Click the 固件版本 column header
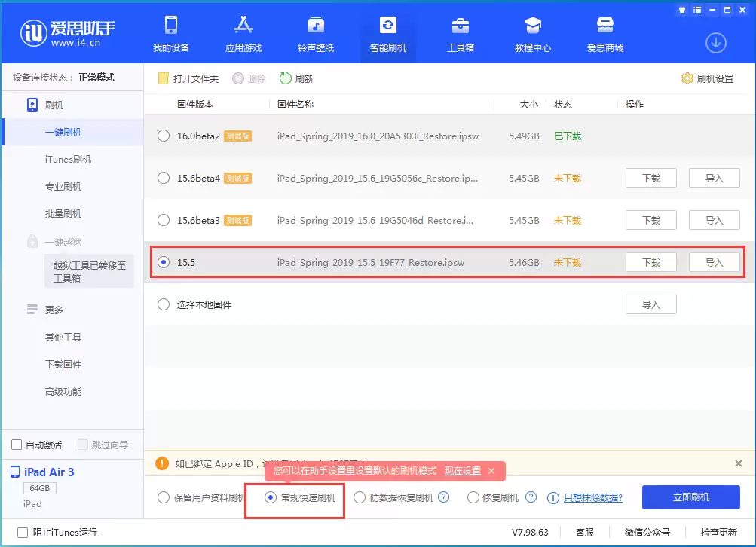The image size is (756, 547). pos(195,105)
